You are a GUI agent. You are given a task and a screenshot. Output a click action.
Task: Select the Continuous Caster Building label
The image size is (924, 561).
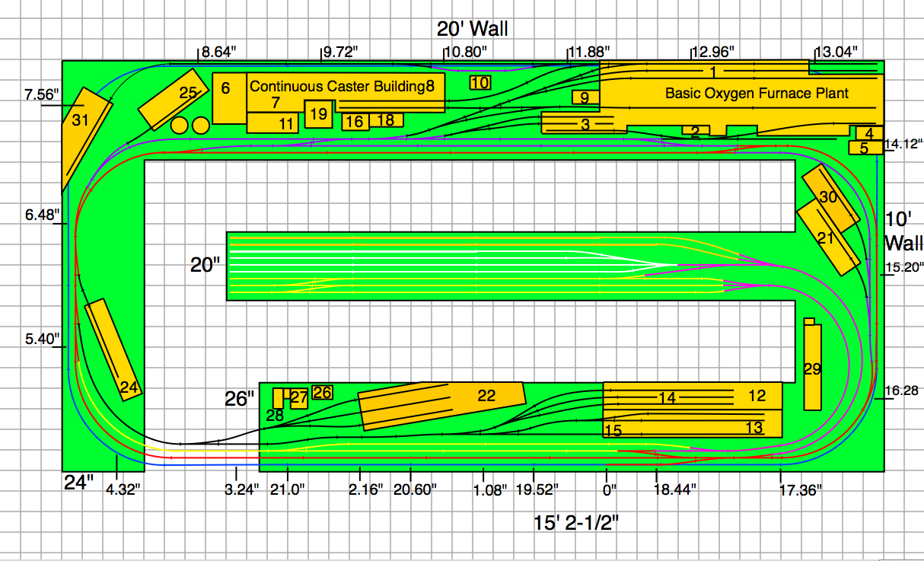(x=336, y=85)
